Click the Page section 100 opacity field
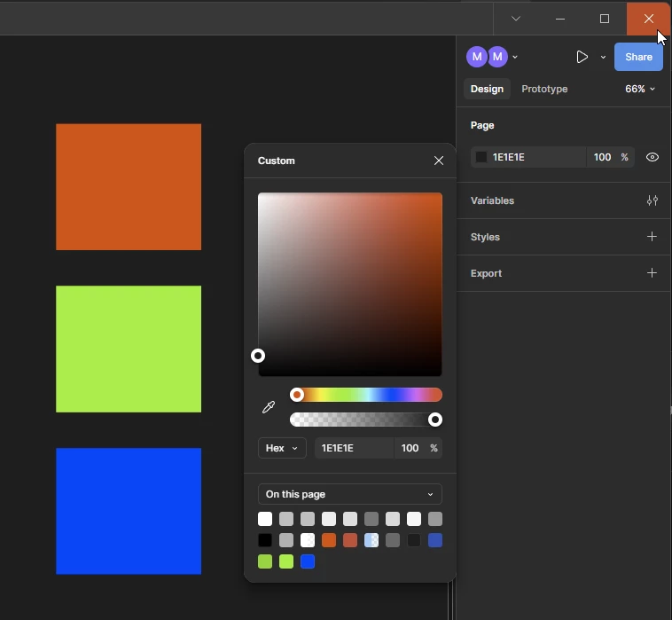 (x=602, y=157)
